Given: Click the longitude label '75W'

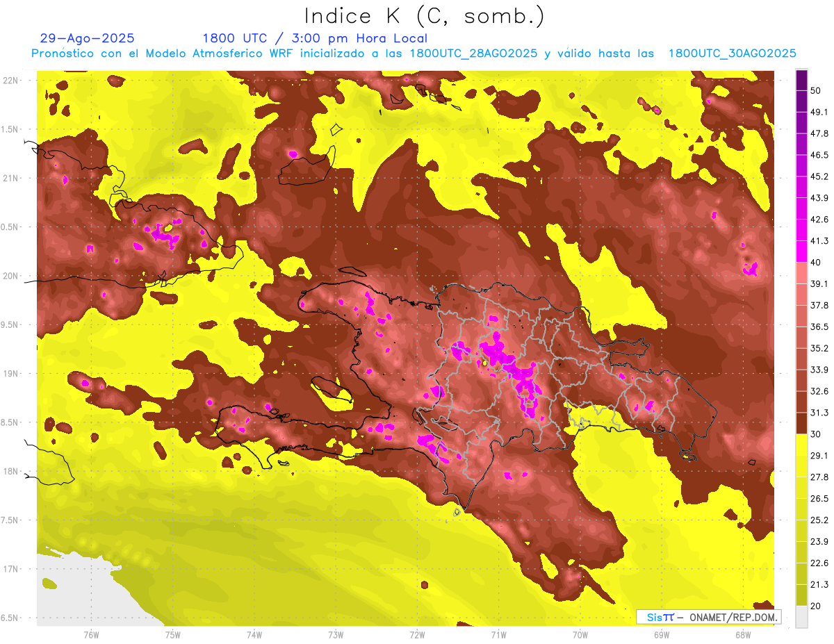Looking at the screenshot, I should point(173,635).
